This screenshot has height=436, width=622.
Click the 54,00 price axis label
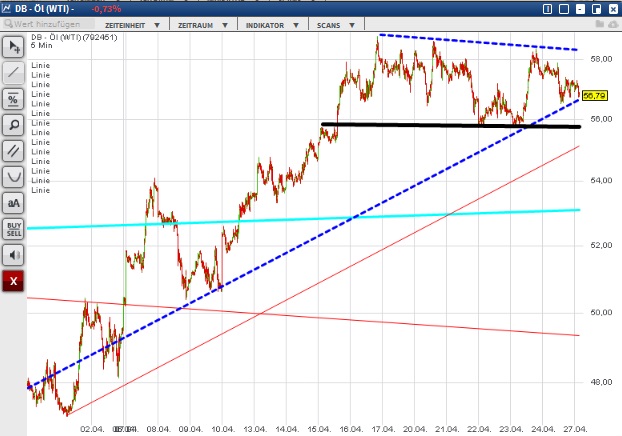point(601,181)
